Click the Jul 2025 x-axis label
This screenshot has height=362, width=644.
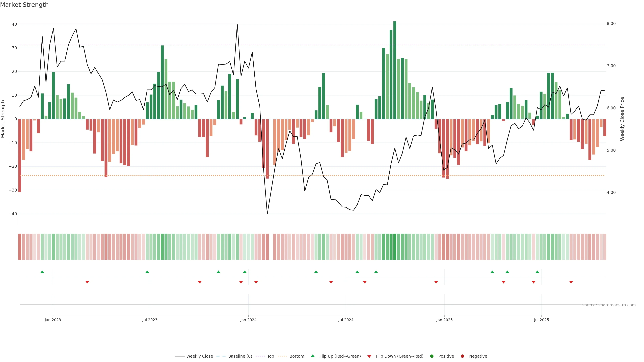541,320
